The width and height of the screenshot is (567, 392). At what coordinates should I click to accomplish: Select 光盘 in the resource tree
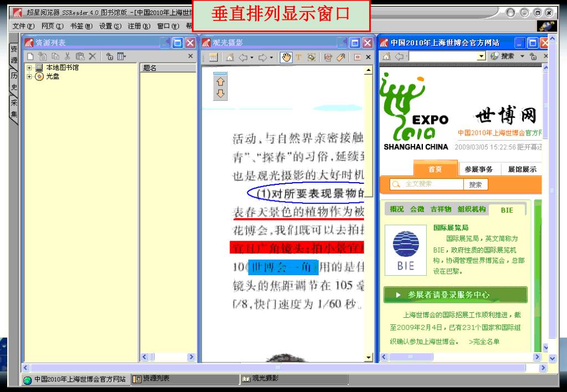(x=53, y=76)
